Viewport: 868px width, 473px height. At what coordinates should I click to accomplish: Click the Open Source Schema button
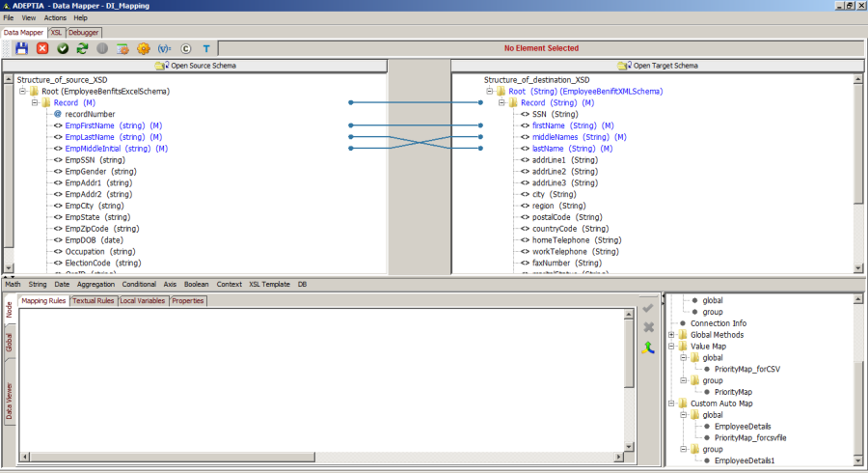[x=195, y=66]
